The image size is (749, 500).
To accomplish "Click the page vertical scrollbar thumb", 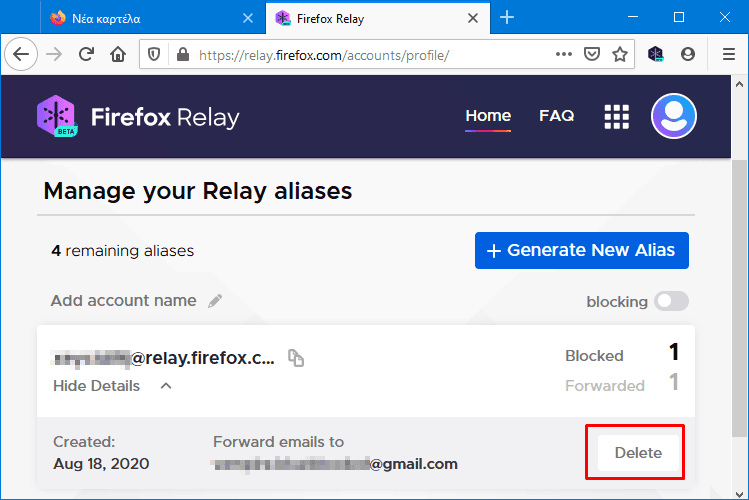I will [739, 298].
